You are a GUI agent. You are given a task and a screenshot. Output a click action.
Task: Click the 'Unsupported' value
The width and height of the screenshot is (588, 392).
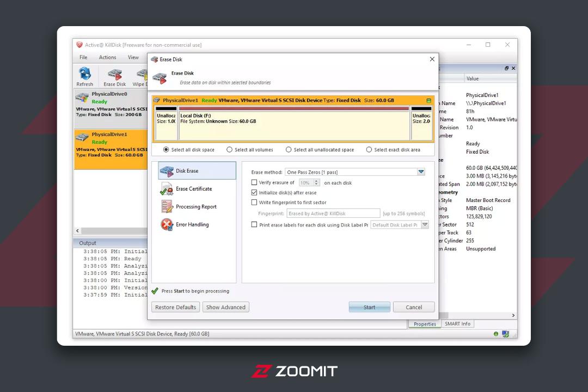[481, 249]
